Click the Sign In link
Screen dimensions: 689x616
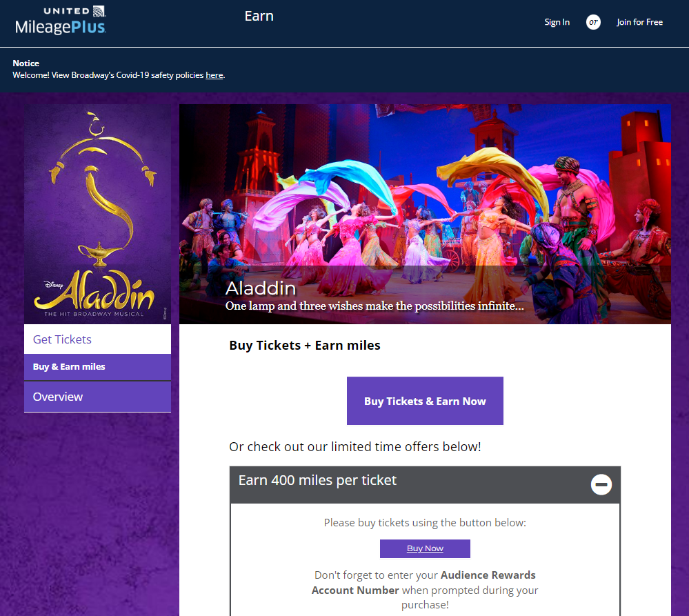[x=557, y=22]
